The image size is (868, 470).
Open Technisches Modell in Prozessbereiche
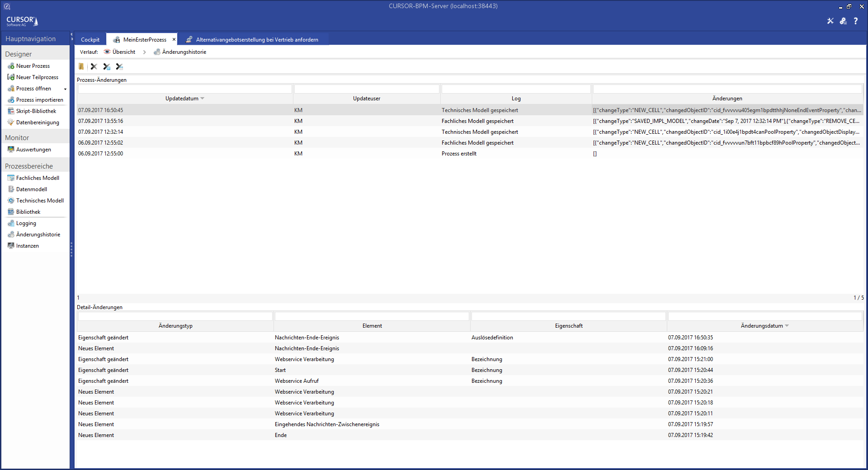(40, 201)
